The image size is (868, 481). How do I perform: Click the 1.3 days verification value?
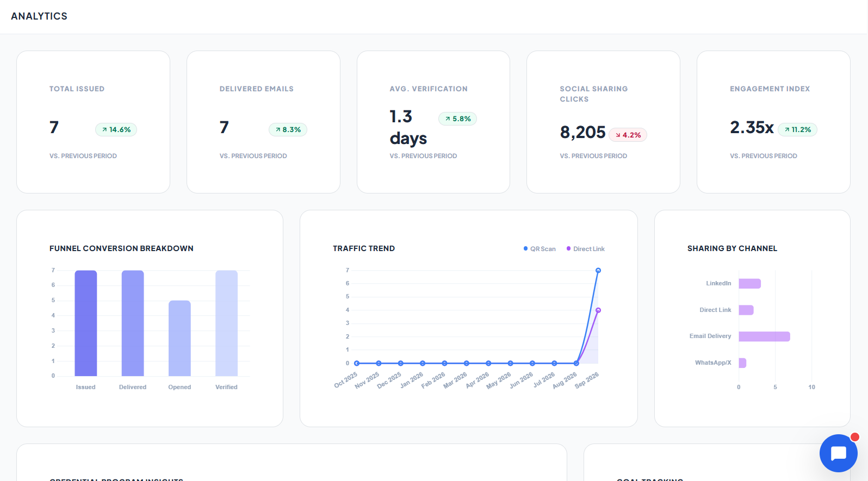(408, 127)
